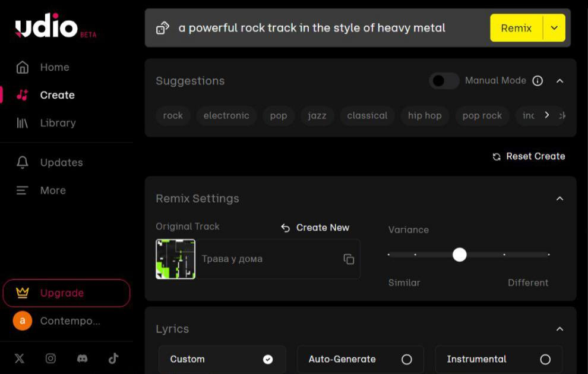
Task: Open the Discord social link
Action: pos(83,358)
